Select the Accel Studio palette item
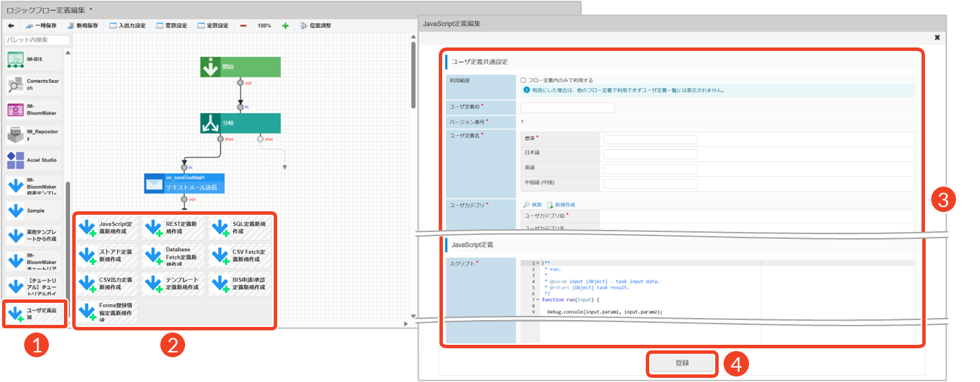This screenshot has height=382, width=980. tap(34, 160)
